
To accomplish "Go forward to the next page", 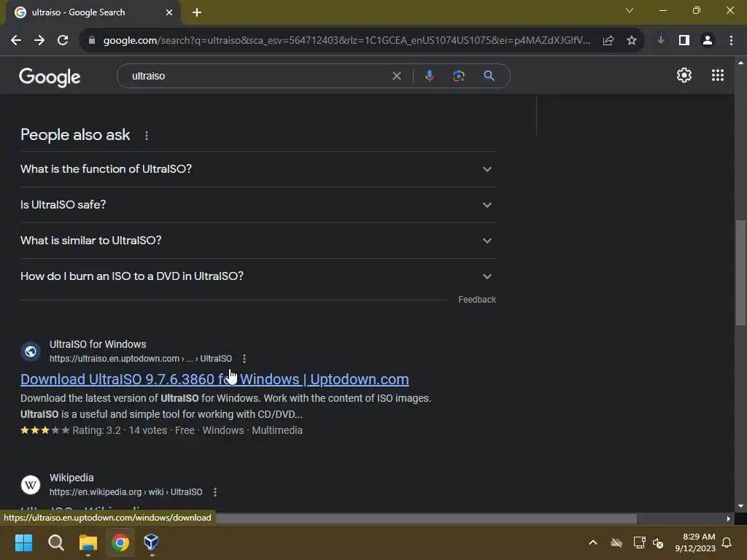I will click(x=39, y=41).
